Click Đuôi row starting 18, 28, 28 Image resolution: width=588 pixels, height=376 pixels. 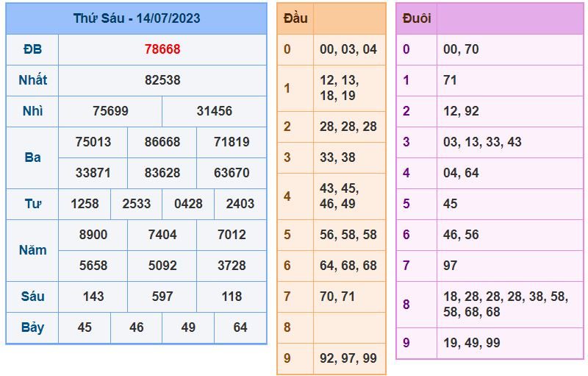pos(506,304)
